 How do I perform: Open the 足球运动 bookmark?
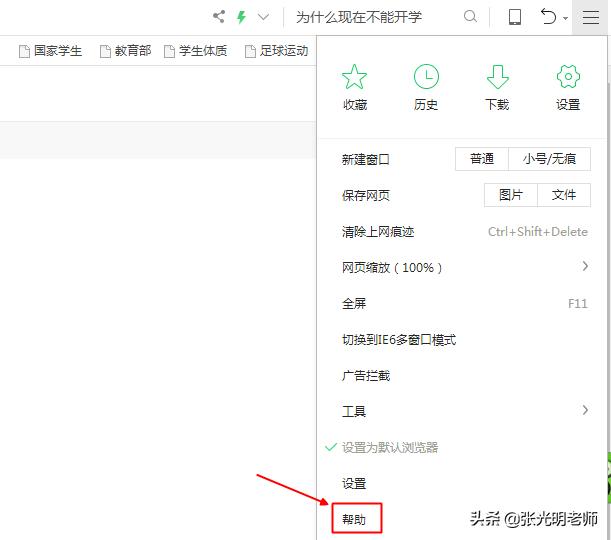pyautogui.click(x=277, y=51)
